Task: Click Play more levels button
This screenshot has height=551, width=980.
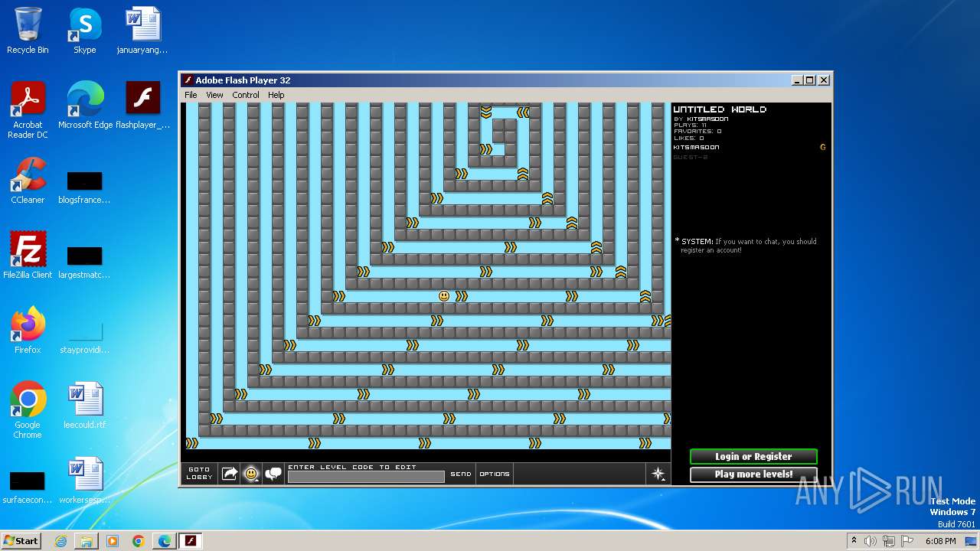Action: point(753,474)
